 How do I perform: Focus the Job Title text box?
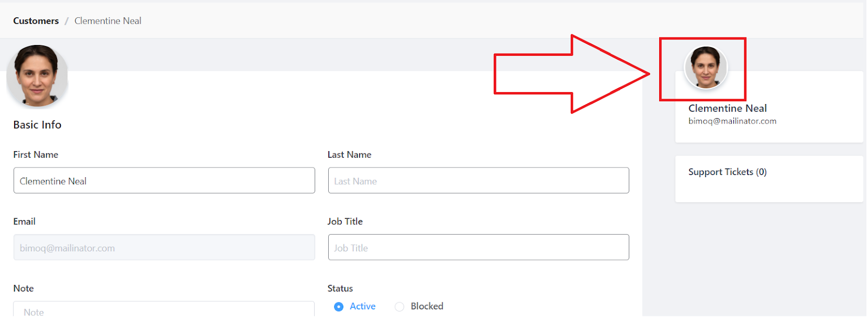[478, 248]
